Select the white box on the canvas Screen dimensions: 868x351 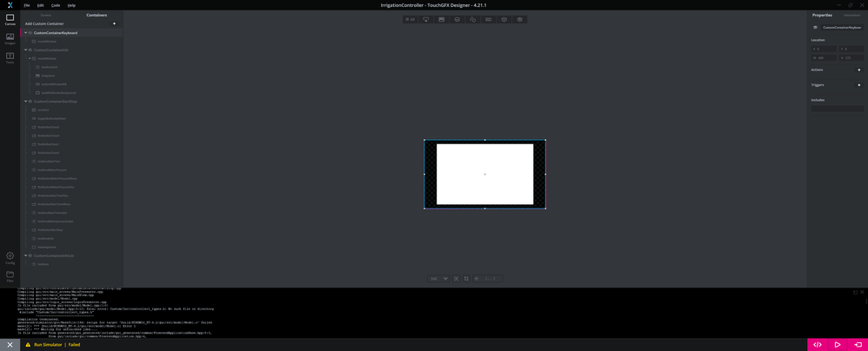(x=485, y=174)
